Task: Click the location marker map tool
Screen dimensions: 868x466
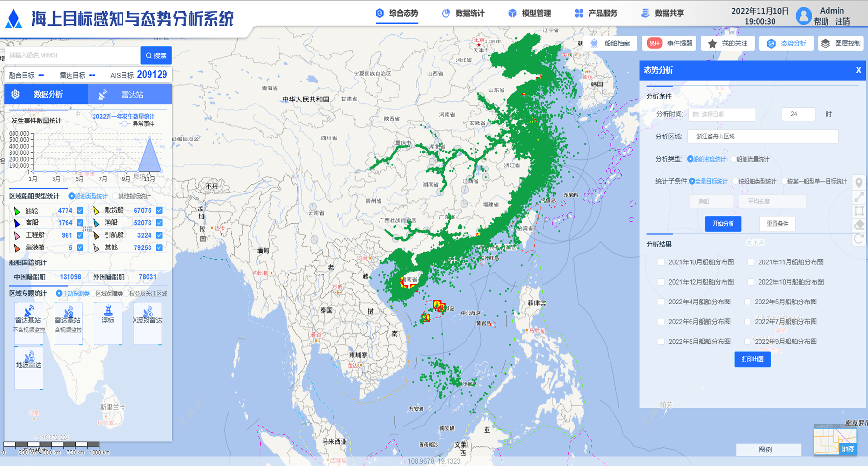Action: point(859,183)
